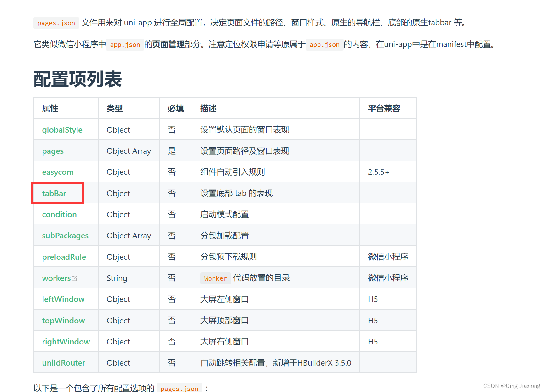Viewport: 545px width, 392px height.
Task: Click description 设置默认页面的窗口表现
Action: tap(244, 130)
